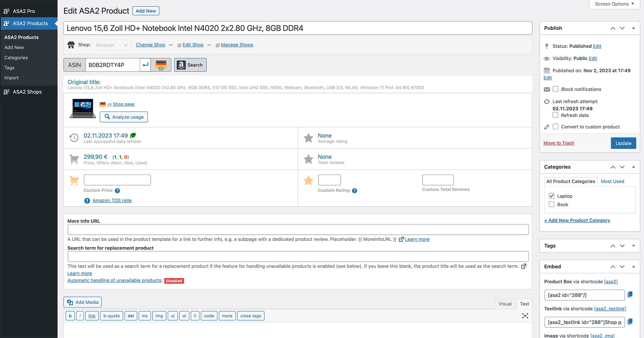
Task: Click Move to Trash link
Action: (559, 143)
